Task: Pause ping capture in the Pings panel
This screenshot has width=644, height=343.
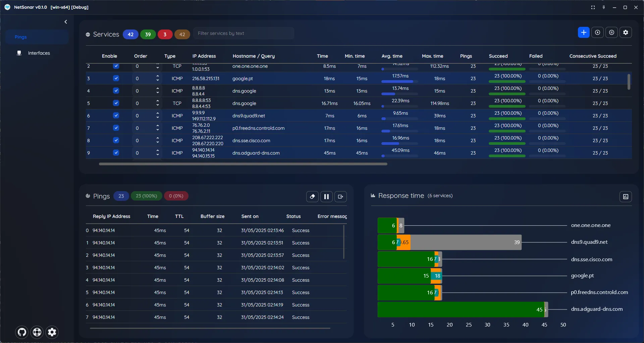Action: [x=326, y=197]
